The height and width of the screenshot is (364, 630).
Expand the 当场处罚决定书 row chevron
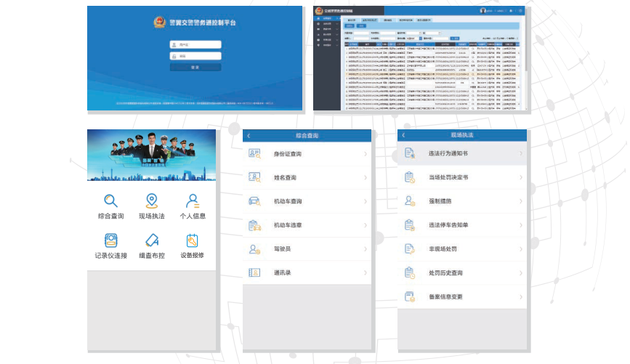point(521,177)
